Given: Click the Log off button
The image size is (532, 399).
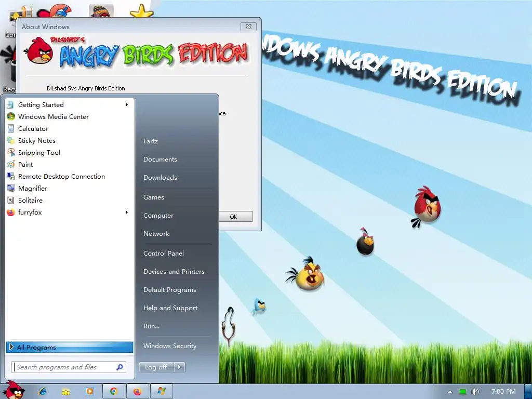Looking at the screenshot, I should [156, 367].
